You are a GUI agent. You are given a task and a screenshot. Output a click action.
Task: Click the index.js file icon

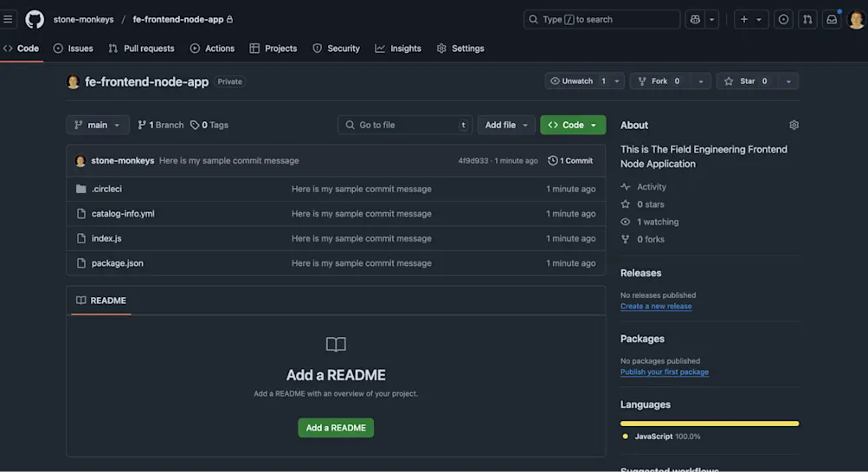pos(80,238)
